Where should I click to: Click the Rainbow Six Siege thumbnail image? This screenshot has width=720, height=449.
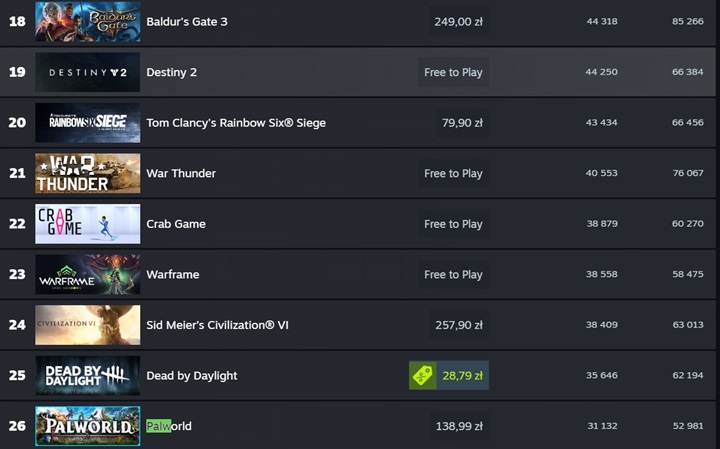coord(87,123)
